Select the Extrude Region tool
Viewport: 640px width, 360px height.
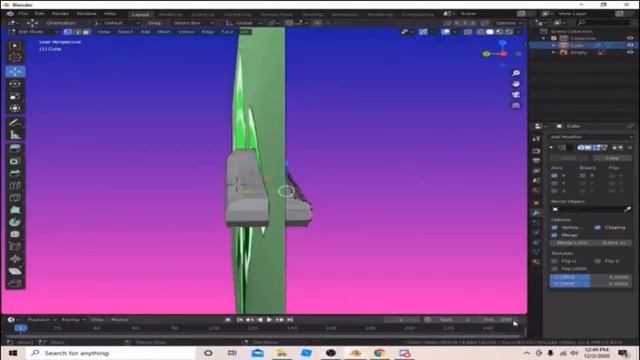pyautogui.click(x=15, y=149)
